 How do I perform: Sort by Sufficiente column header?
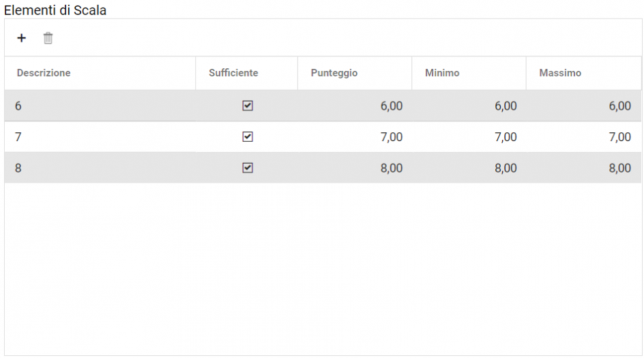click(233, 73)
